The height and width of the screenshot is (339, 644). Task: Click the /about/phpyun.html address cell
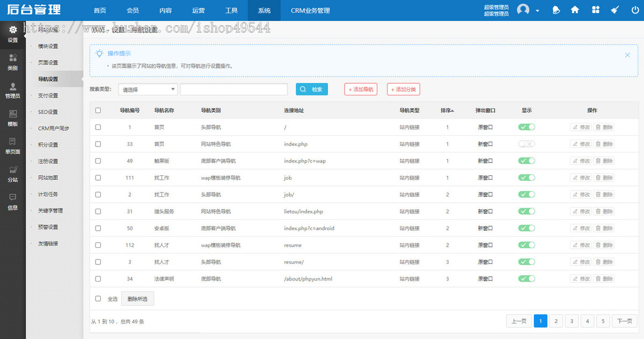coord(308,279)
